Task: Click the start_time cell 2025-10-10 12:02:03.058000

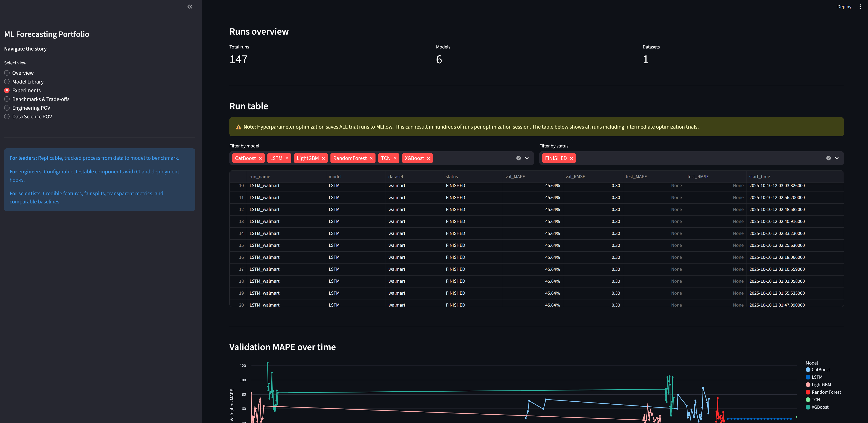Action: [x=795, y=281]
